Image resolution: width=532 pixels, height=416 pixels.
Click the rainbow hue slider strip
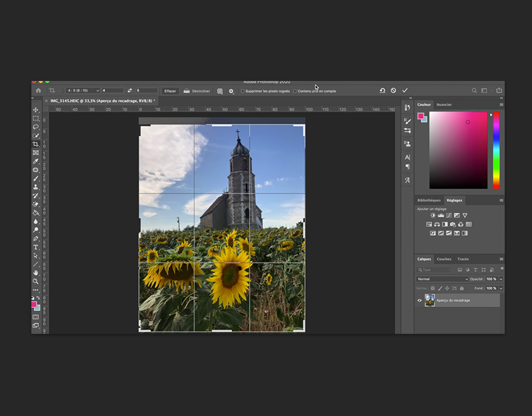pyautogui.click(x=496, y=150)
